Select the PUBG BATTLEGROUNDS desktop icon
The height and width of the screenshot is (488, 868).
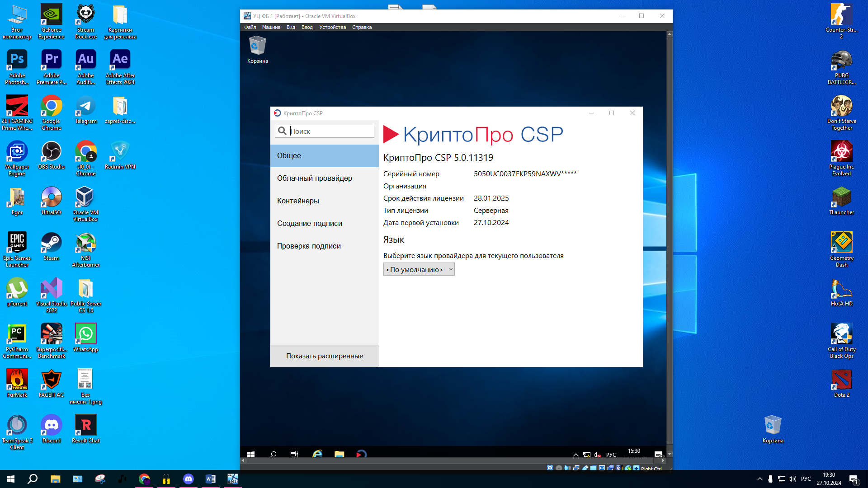point(842,67)
